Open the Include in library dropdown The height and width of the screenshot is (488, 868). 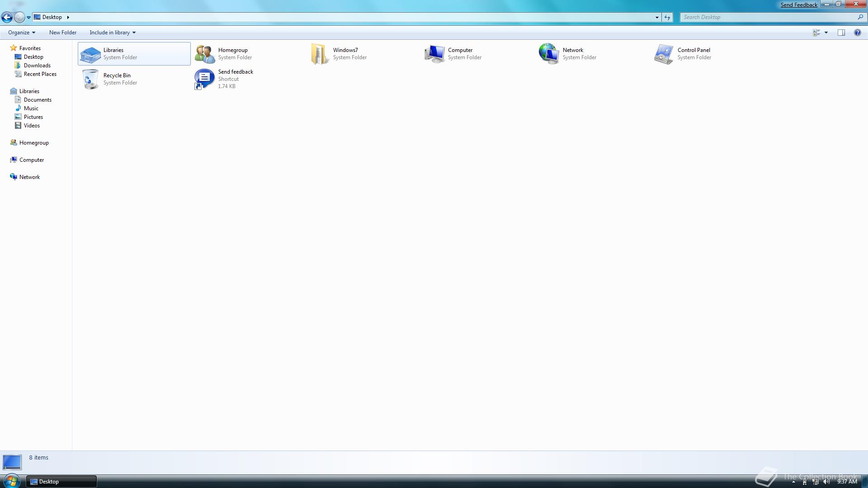pyautogui.click(x=113, y=33)
